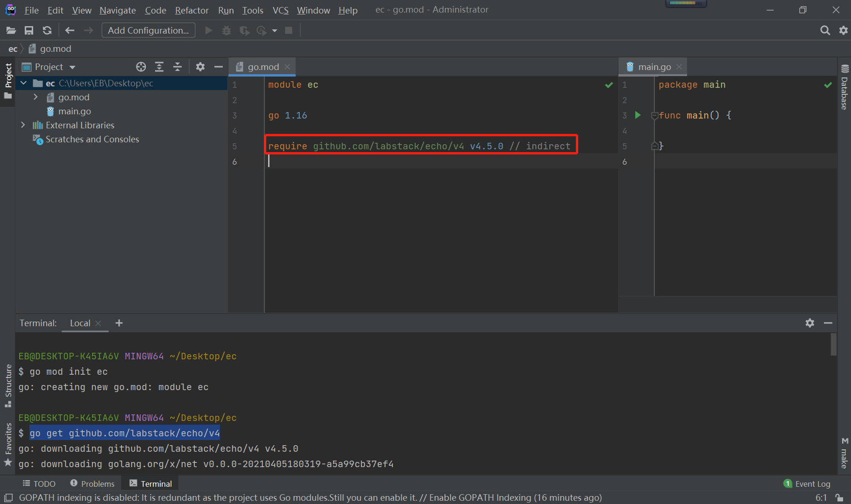Screen dimensions: 851x504
Task: Click the terminal vertical scrollbar
Action: coord(834,345)
